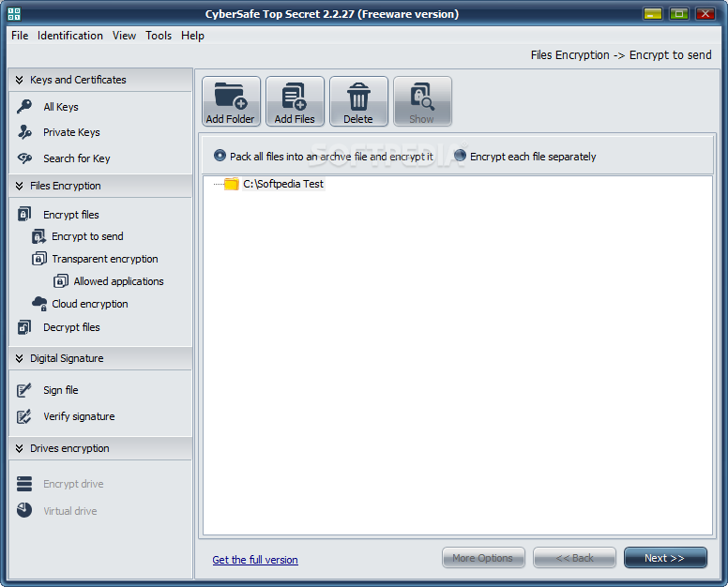This screenshot has width=728, height=587.
Task: Select the C:\Softpedia Test folder entry
Action: [x=283, y=184]
